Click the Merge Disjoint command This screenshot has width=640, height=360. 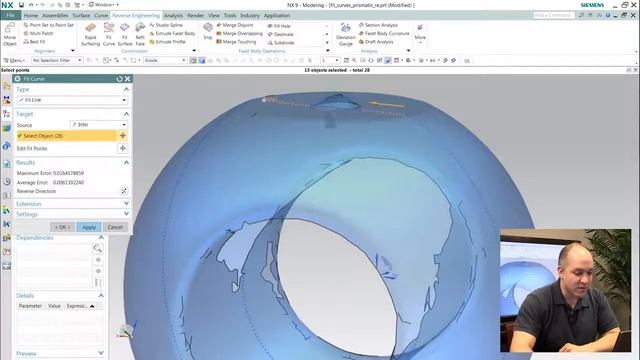tap(235, 25)
